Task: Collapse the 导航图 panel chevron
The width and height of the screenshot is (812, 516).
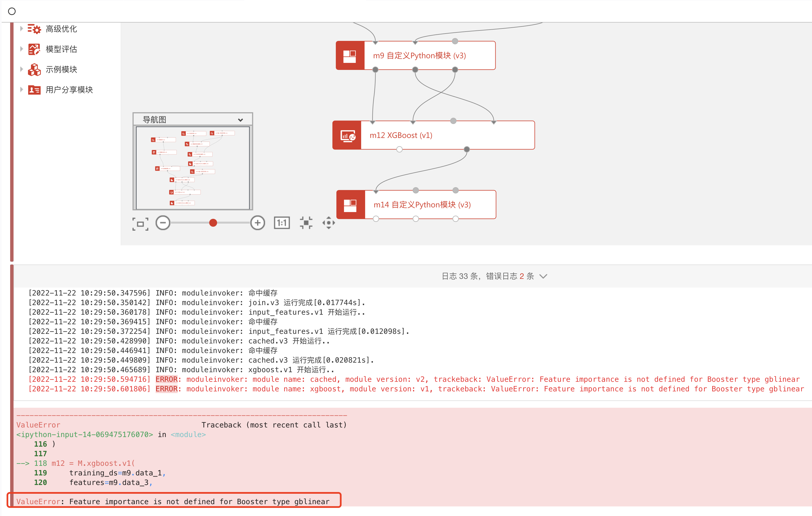Action: click(240, 120)
